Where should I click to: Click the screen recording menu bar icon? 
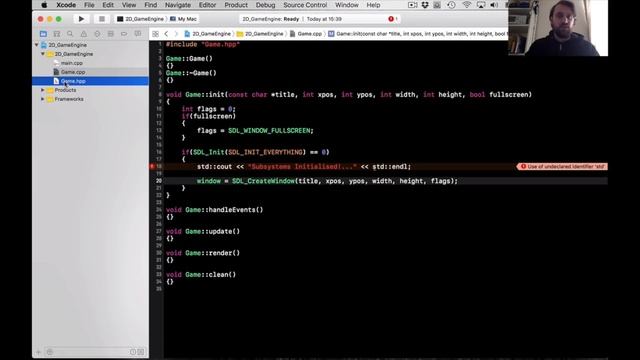point(412,5)
